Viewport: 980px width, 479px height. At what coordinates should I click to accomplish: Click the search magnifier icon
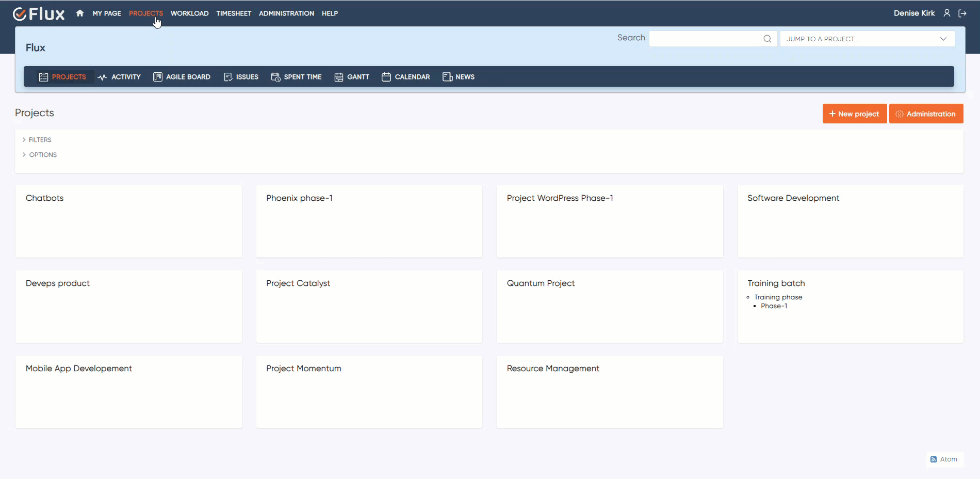tap(767, 38)
